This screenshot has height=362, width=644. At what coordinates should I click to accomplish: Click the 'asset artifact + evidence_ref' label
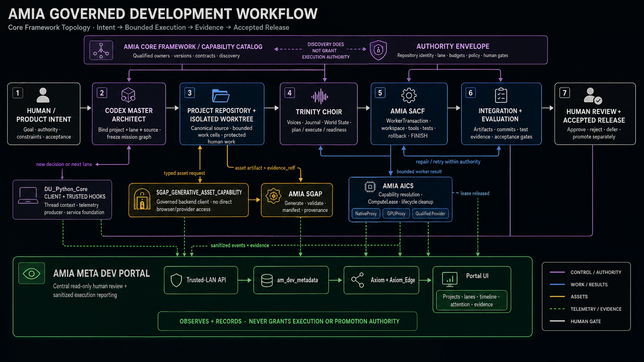pos(265,168)
